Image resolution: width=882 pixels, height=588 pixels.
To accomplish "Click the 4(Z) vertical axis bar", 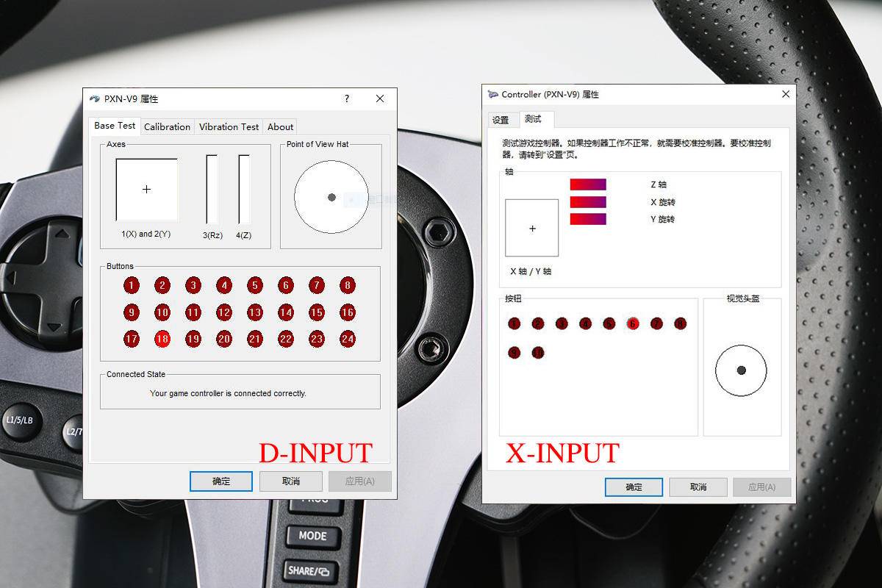I will pyautogui.click(x=243, y=189).
